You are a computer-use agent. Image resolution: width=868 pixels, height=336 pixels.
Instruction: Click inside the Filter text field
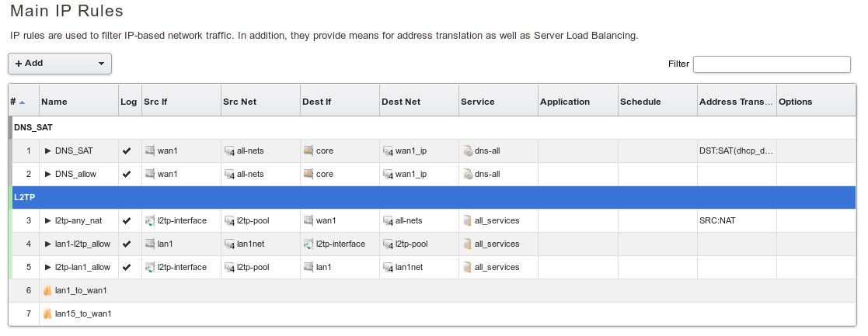pos(771,64)
